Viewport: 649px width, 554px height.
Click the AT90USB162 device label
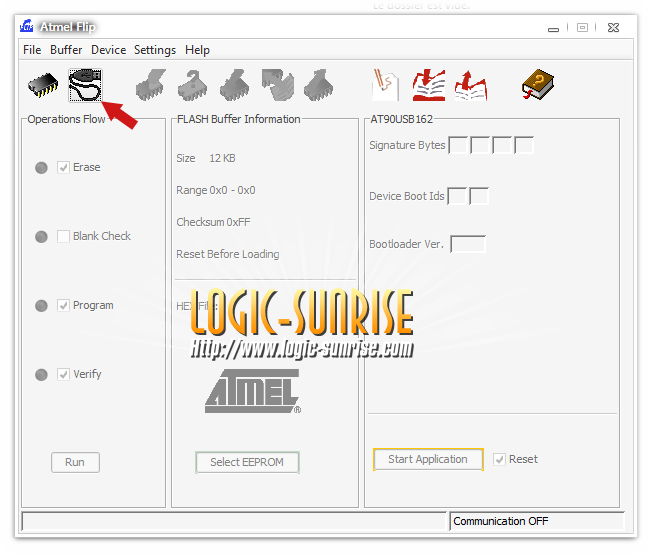[x=401, y=119]
